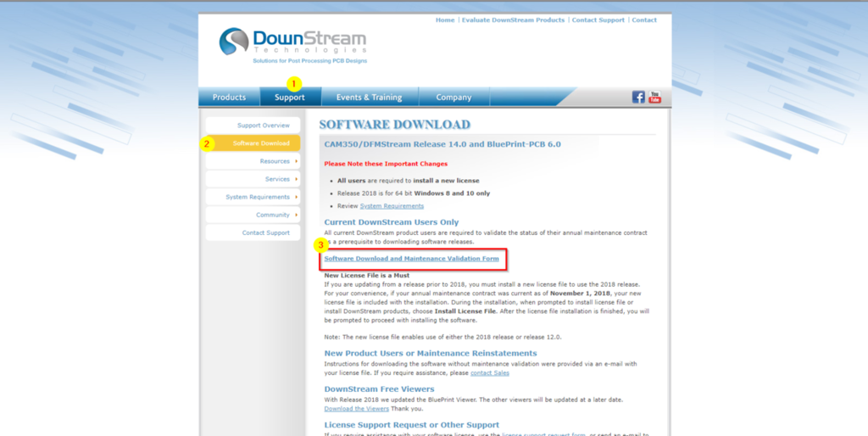Open the Products navigation tab

click(x=229, y=97)
